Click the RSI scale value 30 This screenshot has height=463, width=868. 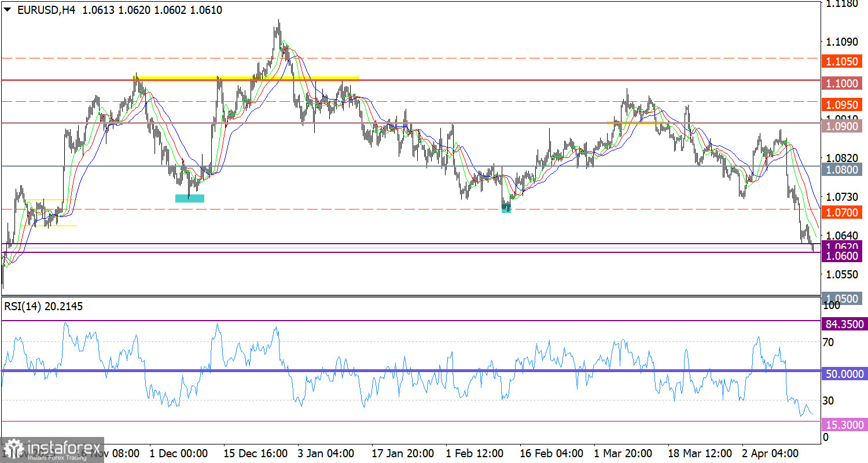click(828, 400)
